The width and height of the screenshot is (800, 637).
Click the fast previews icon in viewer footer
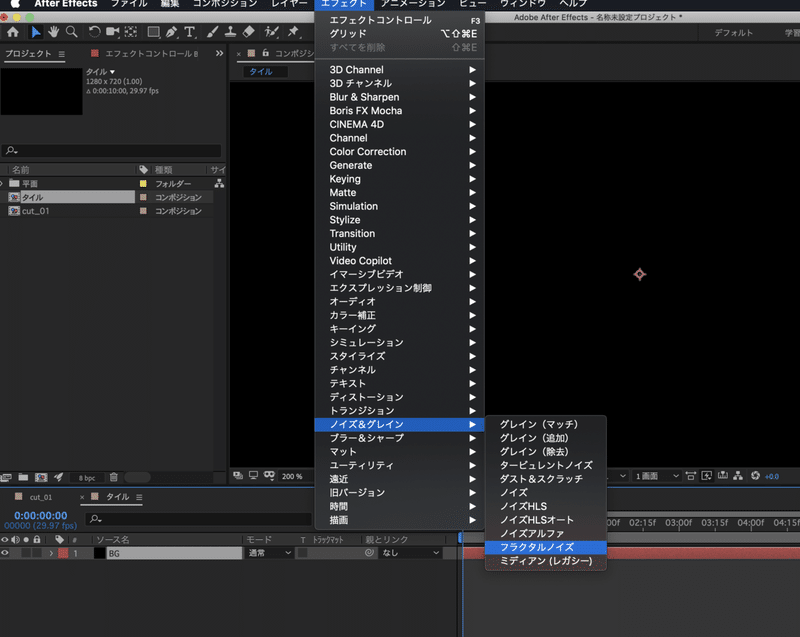click(707, 476)
